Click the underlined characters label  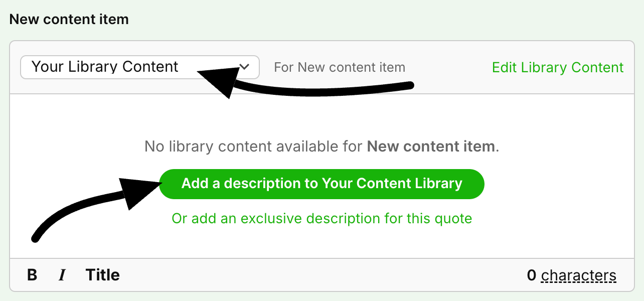pos(578,275)
